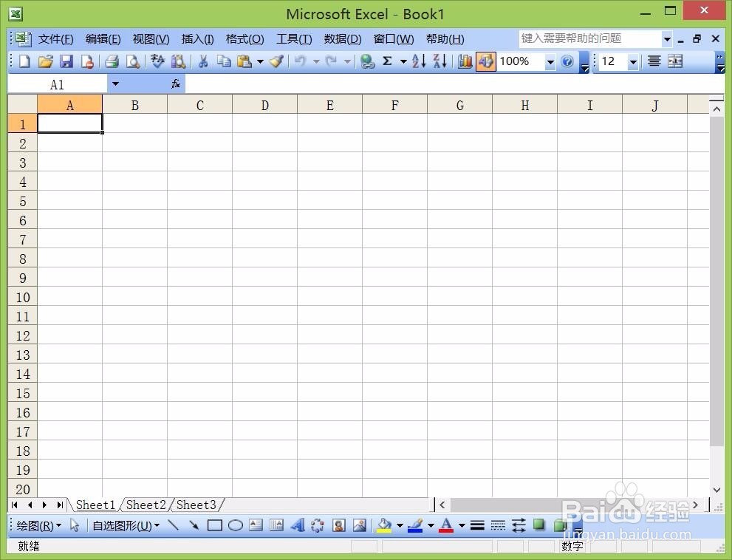Click the AutoSum sigma icon
732x560 pixels.
[x=387, y=61]
